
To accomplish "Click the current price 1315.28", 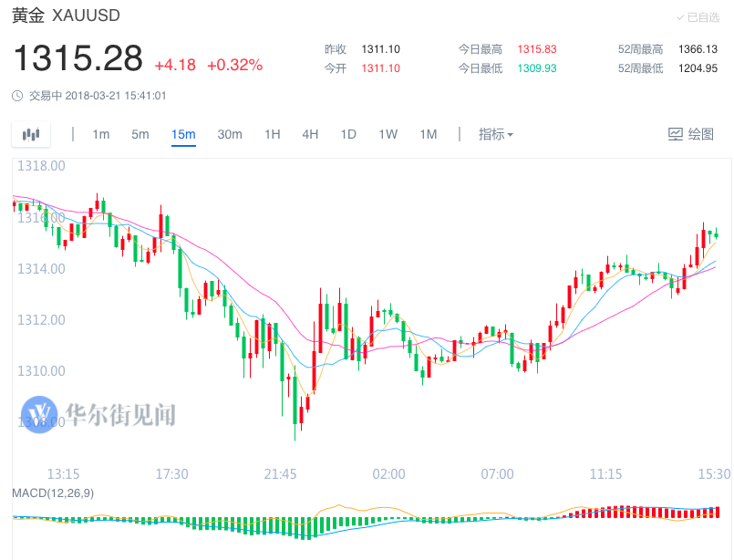I will coord(78,58).
